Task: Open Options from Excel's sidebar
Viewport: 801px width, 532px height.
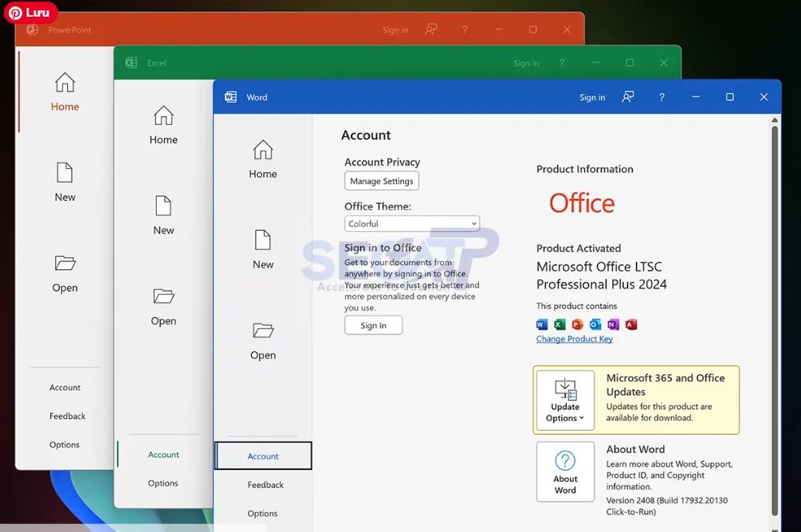Action: click(163, 483)
